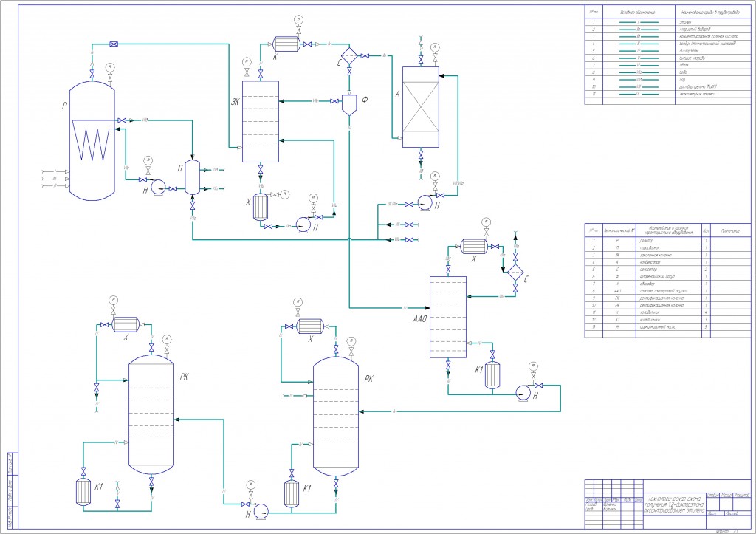Click the Ф Florentine vessel symbol
This screenshot has height=534, width=756.
349,105
